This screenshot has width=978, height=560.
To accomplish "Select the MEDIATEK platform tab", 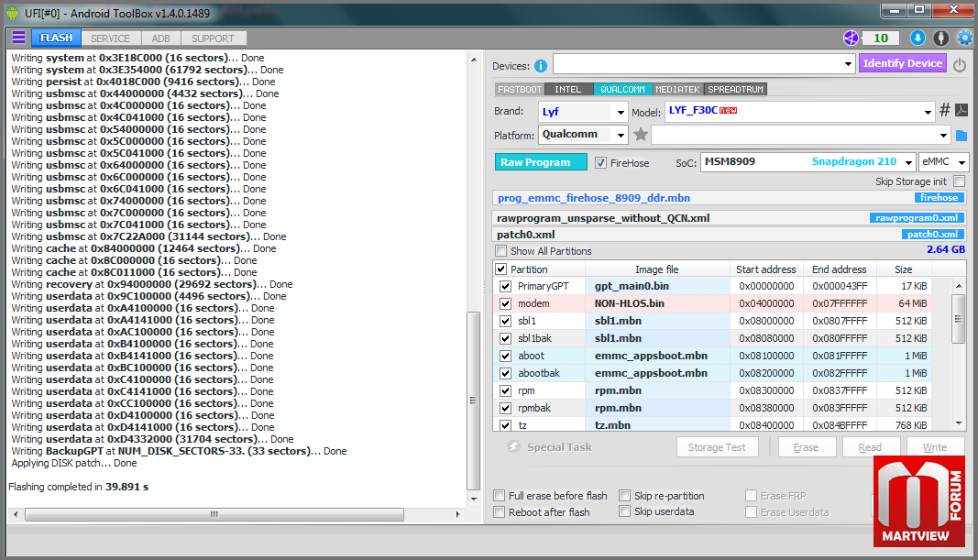I will click(678, 89).
